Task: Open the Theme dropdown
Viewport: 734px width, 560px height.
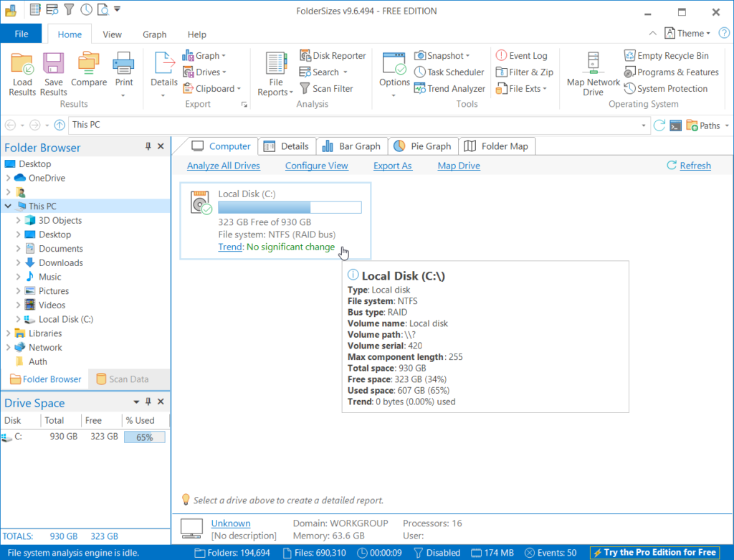Action: click(x=687, y=33)
